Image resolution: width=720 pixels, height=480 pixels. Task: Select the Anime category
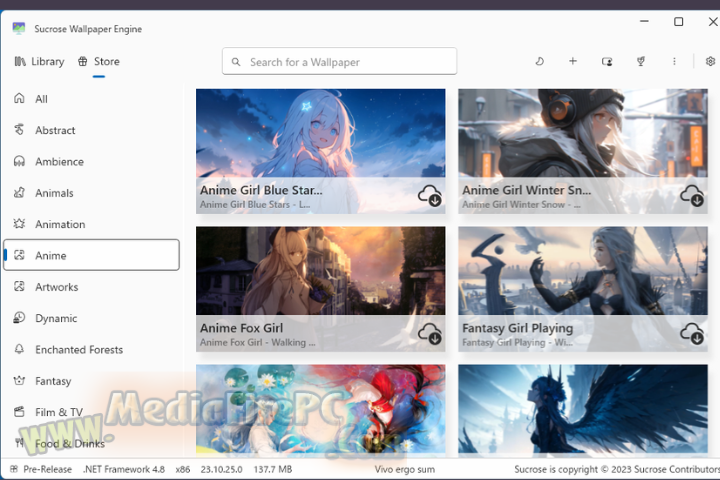[91, 255]
